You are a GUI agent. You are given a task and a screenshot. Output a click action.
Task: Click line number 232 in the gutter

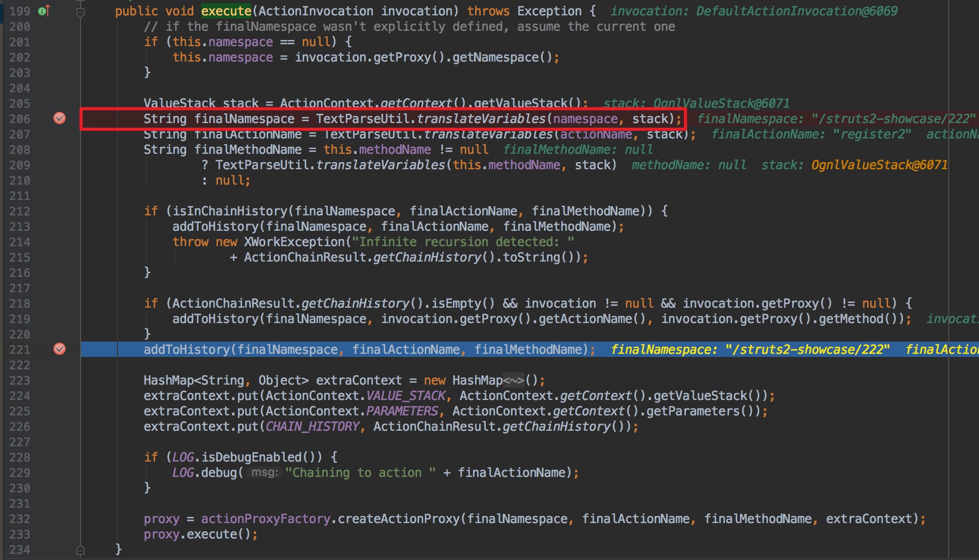(19, 519)
